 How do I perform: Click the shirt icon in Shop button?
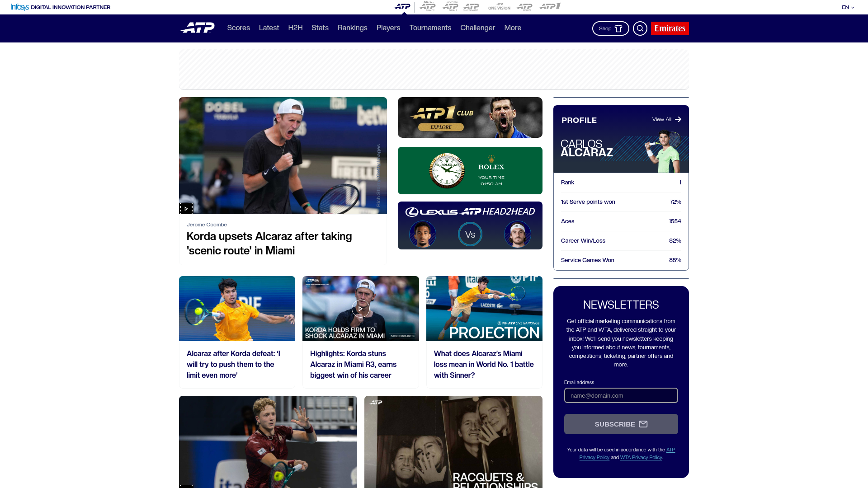pos(618,28)
